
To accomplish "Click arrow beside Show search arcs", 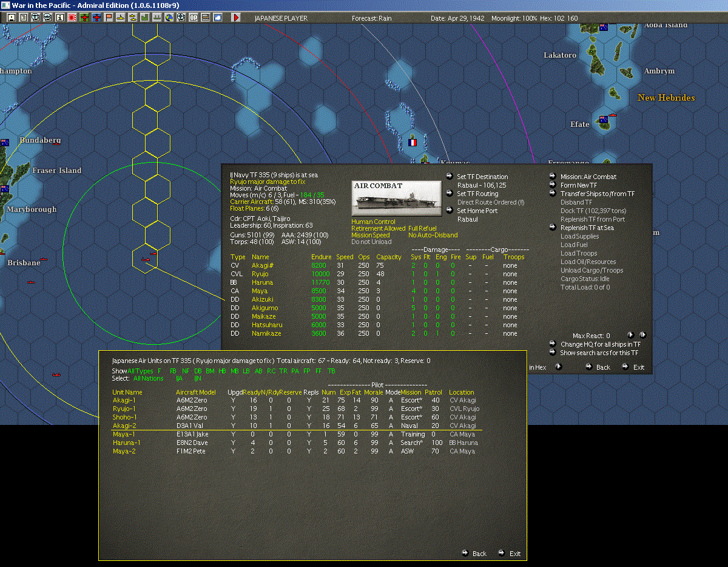I will [x=553, y=352].
